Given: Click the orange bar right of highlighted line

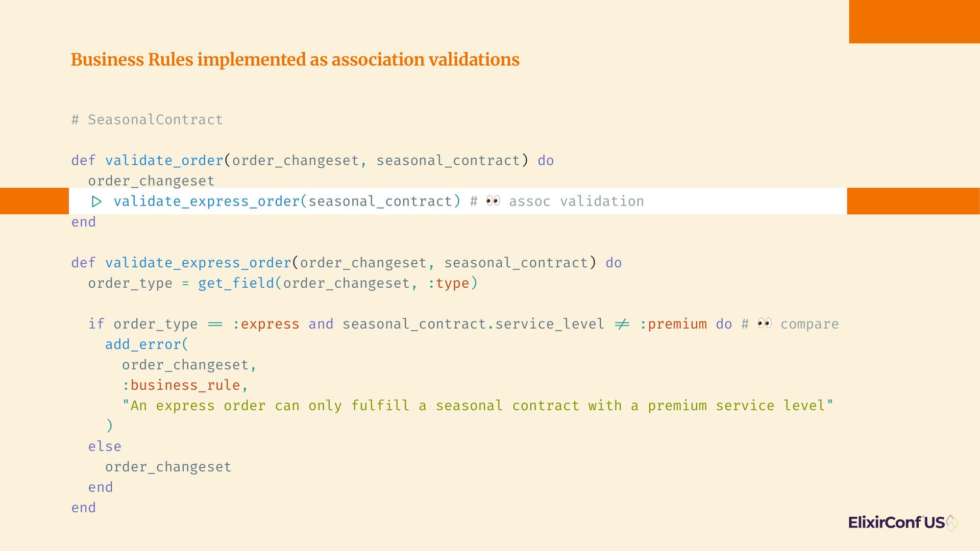Looking at the screenshot, I should (x=913, y=201).
